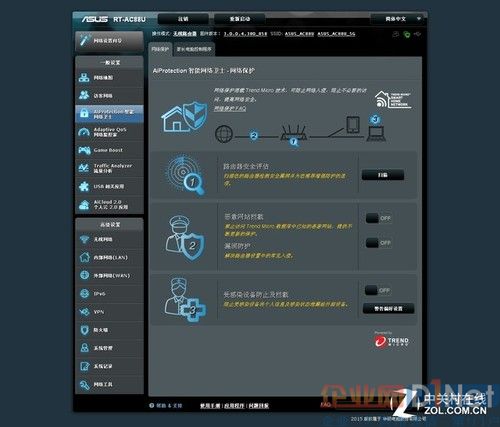This screenshot has height=427, width=500.
Task: Click the USB status icon top right
Action: click(x=417, y=34)
